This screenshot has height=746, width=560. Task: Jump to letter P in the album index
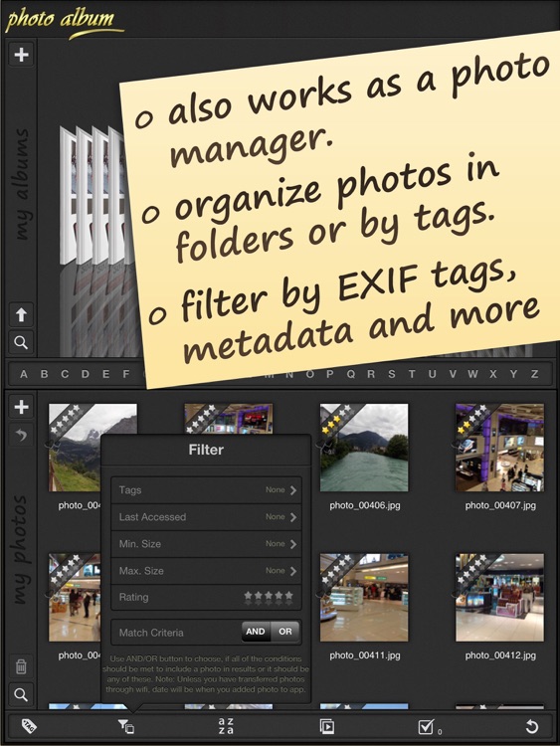(x=329, y=374)
